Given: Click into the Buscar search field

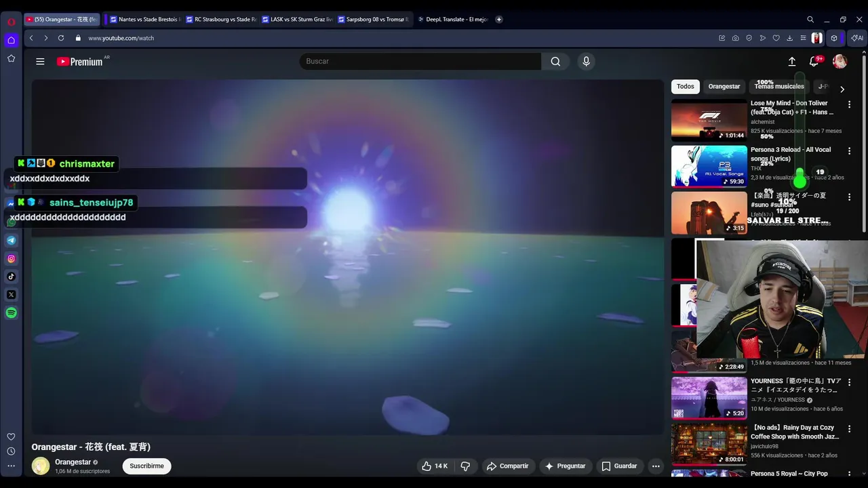Looking at the screenshot, I should pos(420,61).
